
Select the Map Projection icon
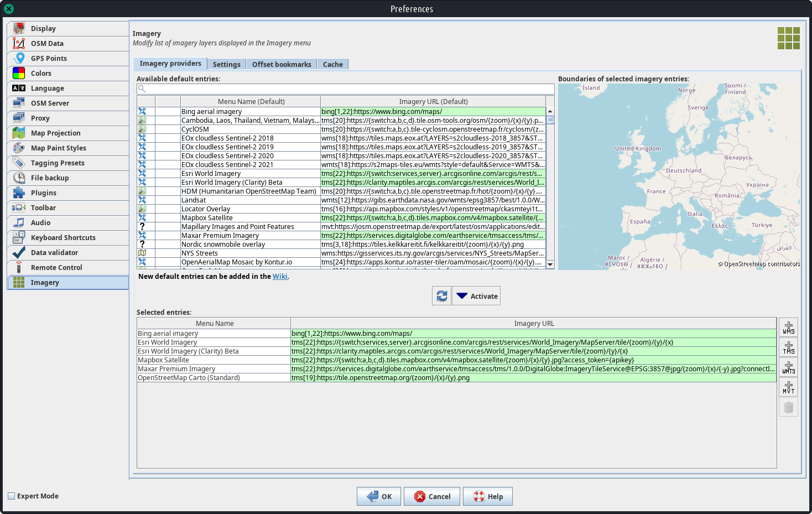point(19,133)
